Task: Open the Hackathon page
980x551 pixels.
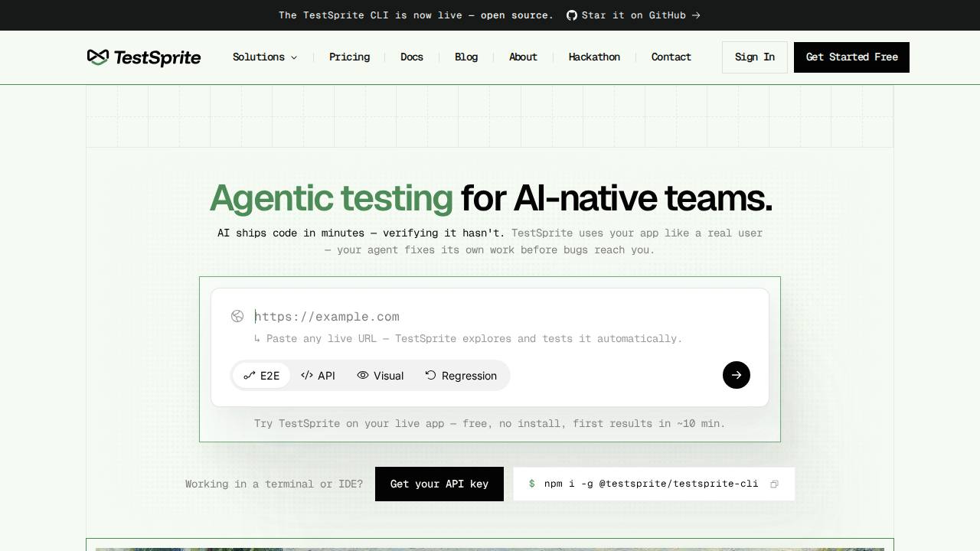Action: point(594,57)
